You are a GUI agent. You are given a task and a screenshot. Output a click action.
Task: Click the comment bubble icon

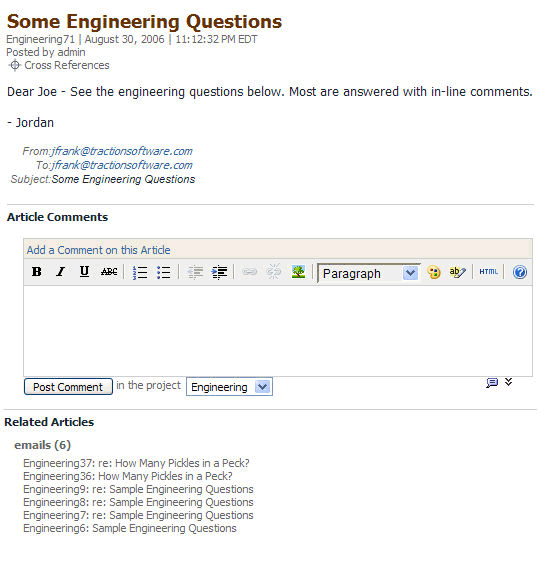[492, 382]
